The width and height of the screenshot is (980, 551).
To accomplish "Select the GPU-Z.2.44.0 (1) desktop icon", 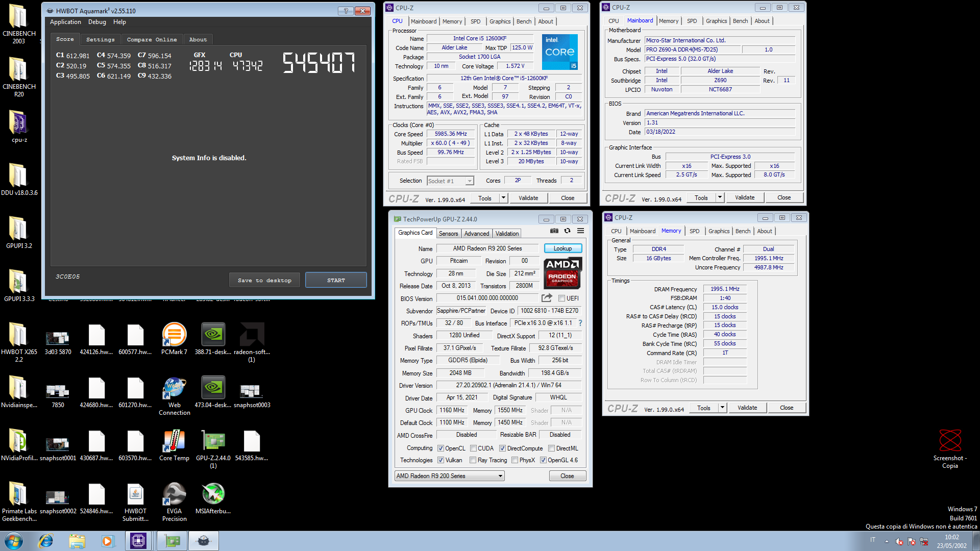I will click(213, 449).
